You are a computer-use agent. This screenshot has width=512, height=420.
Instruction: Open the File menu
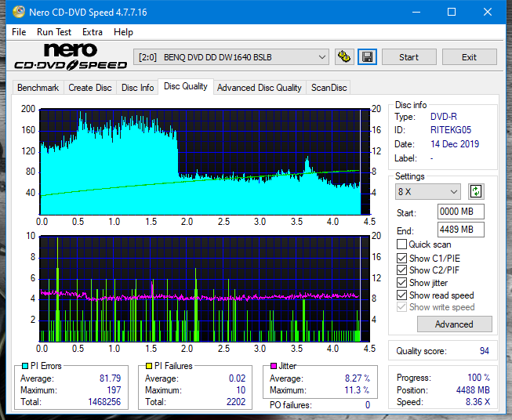[19, 32]
